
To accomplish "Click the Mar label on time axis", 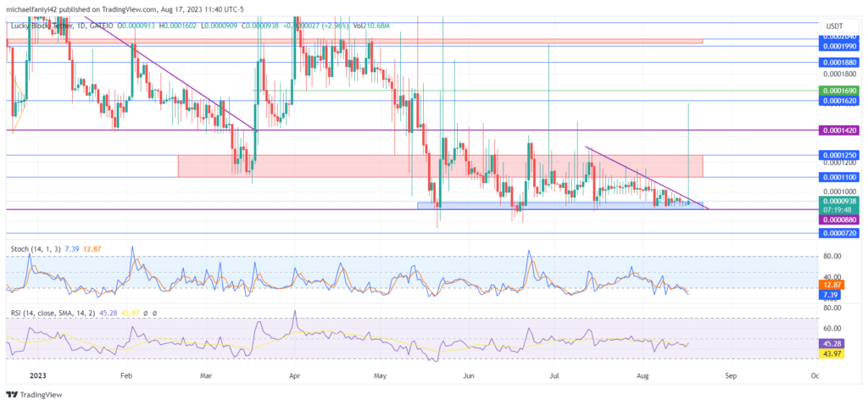I will (x=207, y=375).
